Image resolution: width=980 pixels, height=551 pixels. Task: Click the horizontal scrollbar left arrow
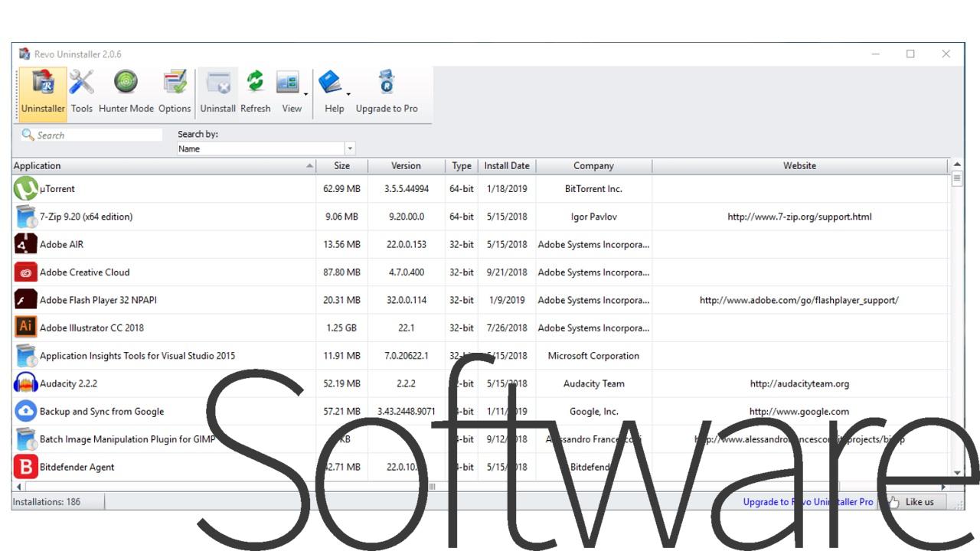18,487
